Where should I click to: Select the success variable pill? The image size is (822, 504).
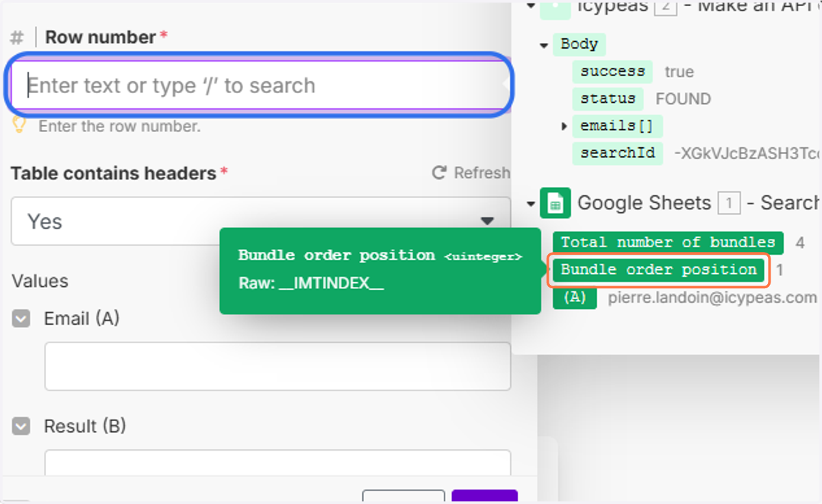(612, 71)
